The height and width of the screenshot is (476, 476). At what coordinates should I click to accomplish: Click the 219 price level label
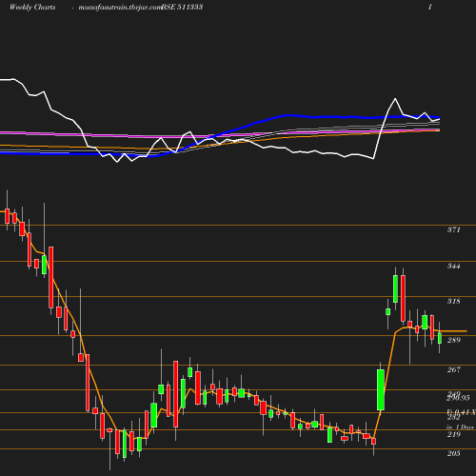(453, 434)
